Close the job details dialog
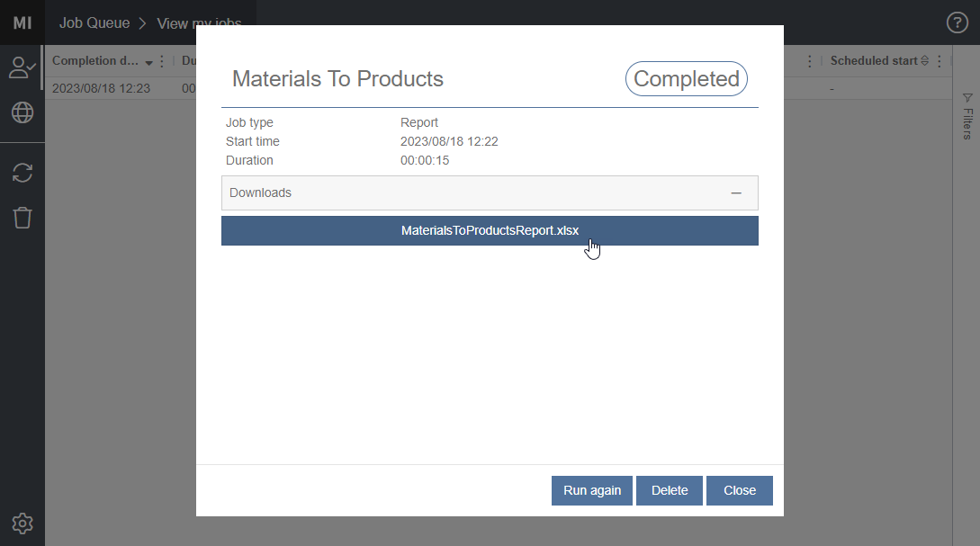980x546 pixels. tap(740, 490)
